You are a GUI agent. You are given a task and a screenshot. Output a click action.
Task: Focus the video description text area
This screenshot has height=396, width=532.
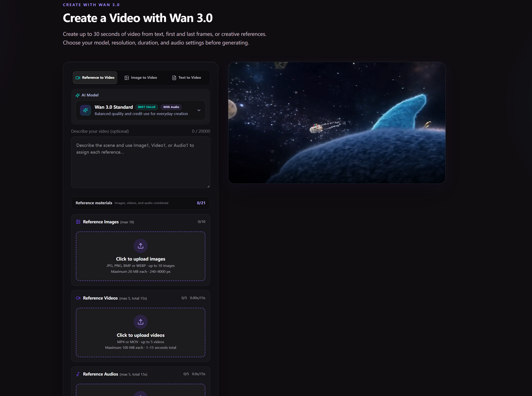click(x=141, y=162)
